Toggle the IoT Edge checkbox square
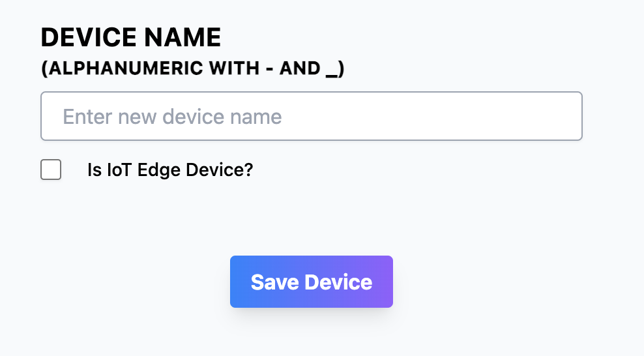644x356 pixels. click(51, 170)
